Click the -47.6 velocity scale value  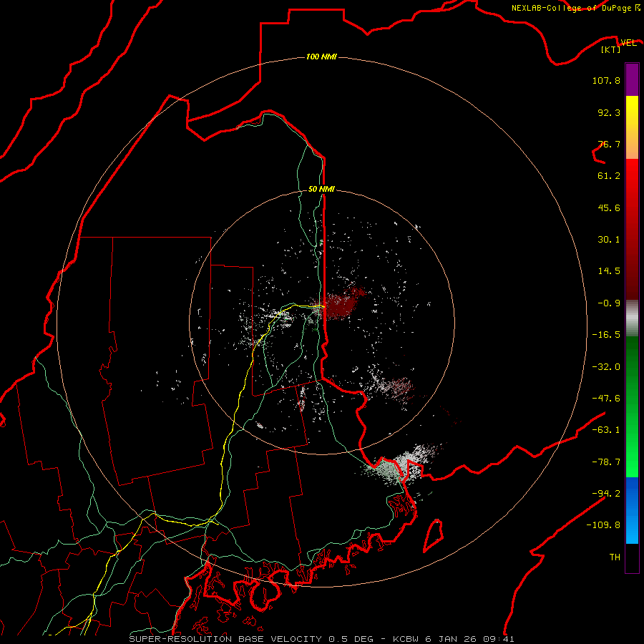coord(606,399)
